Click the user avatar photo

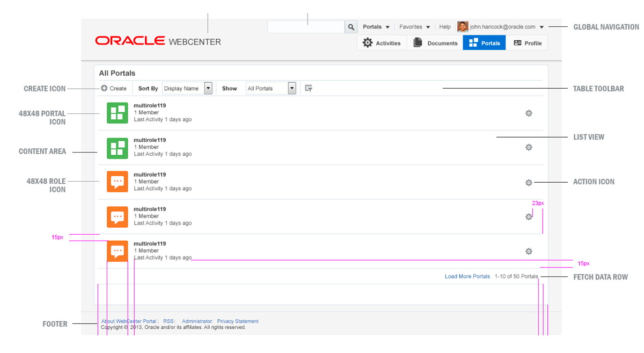(x=463, y=27)
